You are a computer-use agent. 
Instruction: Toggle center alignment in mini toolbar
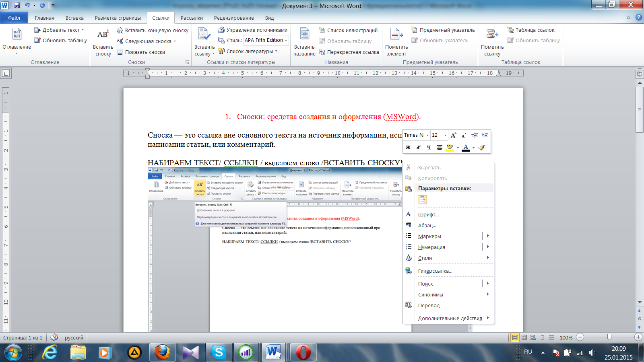440,147
